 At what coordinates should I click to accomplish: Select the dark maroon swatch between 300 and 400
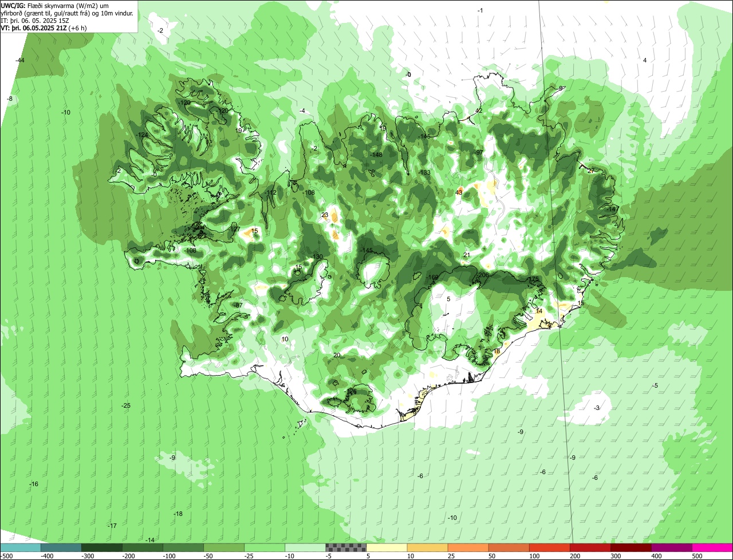coord(630,548)
